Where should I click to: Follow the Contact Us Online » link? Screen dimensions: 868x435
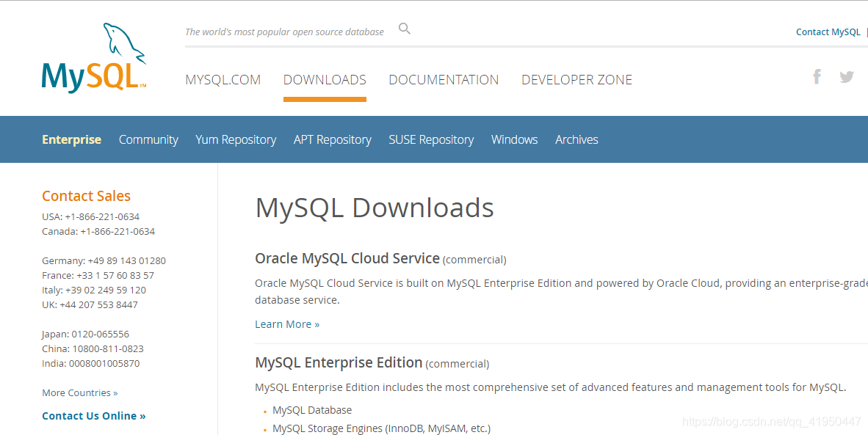pos(93,416)
